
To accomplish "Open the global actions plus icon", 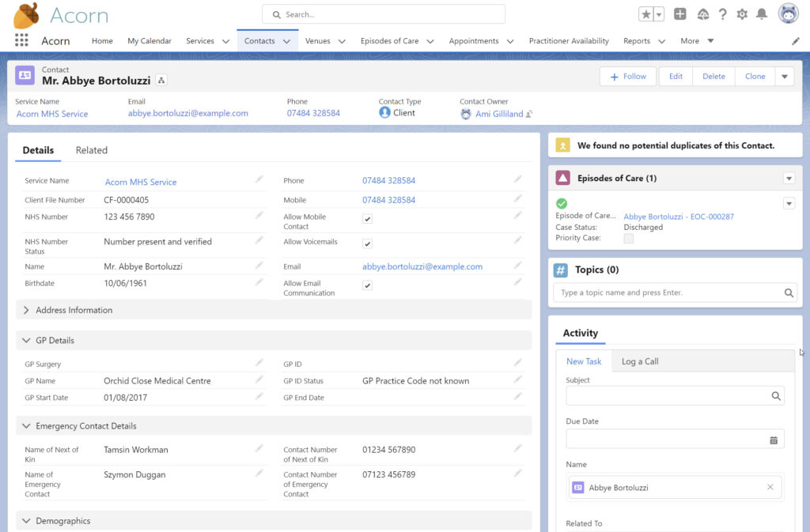I will click(680, 14).
